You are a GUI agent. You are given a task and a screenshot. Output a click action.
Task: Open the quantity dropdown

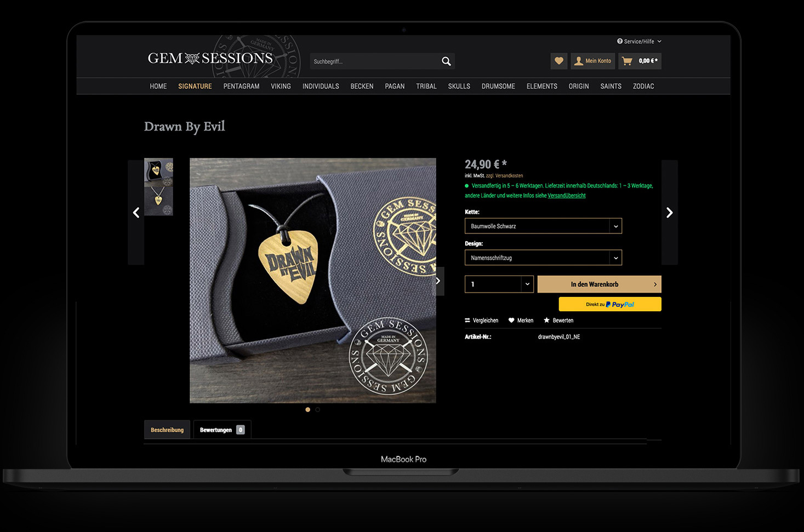(499, 284)
